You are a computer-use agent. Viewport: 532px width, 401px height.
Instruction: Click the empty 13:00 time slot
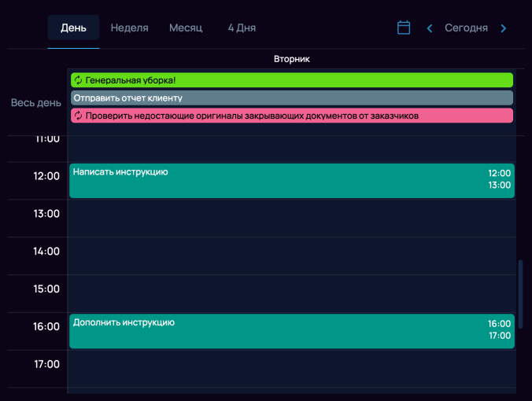[291, 218]
